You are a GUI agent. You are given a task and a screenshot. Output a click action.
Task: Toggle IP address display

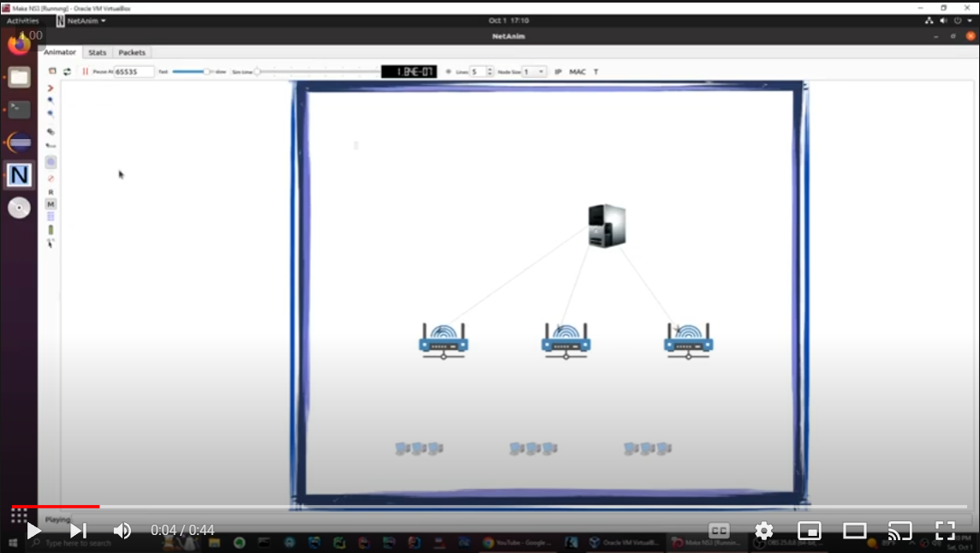click(x=559, y=72)
